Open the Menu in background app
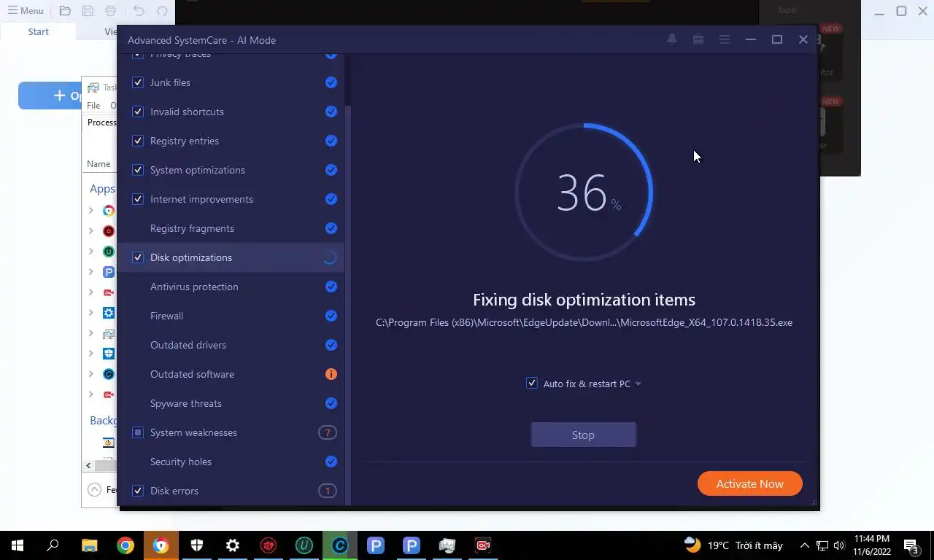The height and width of the screenshot is (560, 934). (26, 11)
